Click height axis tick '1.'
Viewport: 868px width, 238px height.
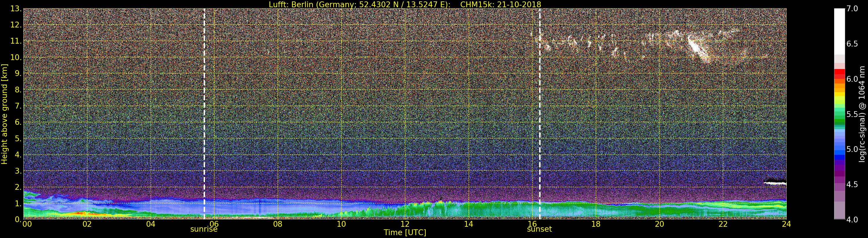point(18,203)
